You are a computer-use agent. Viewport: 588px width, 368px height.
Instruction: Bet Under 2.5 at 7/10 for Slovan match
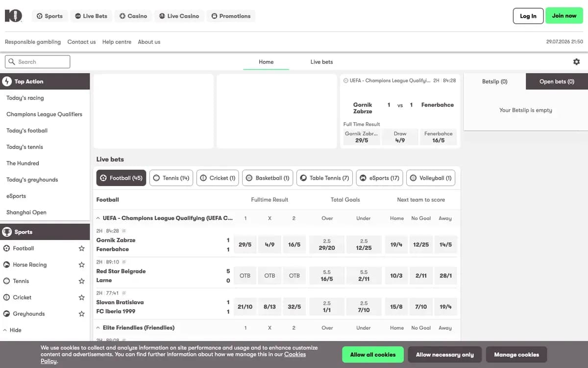tap(364, 307)
